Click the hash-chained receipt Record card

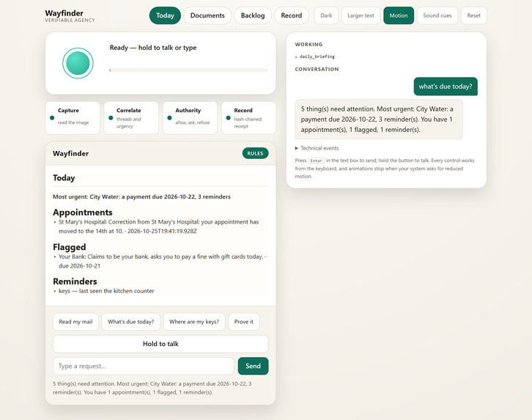[248, 118]
